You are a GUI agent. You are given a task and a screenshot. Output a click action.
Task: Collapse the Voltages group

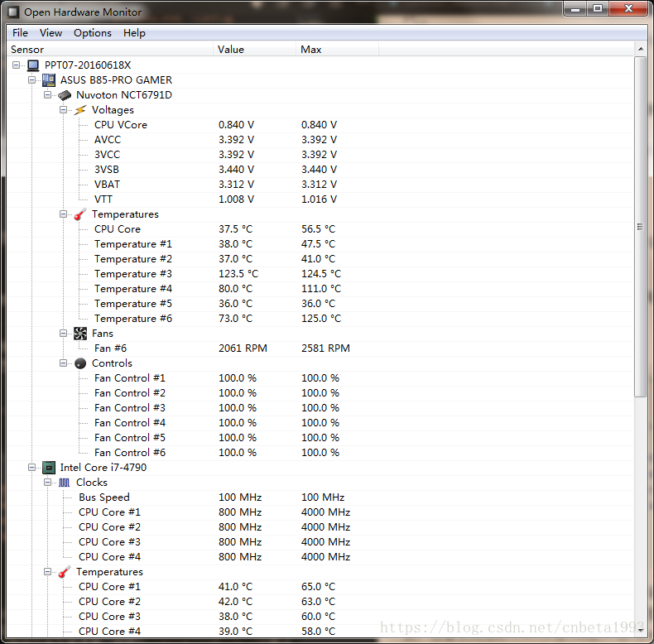(64, 110)
